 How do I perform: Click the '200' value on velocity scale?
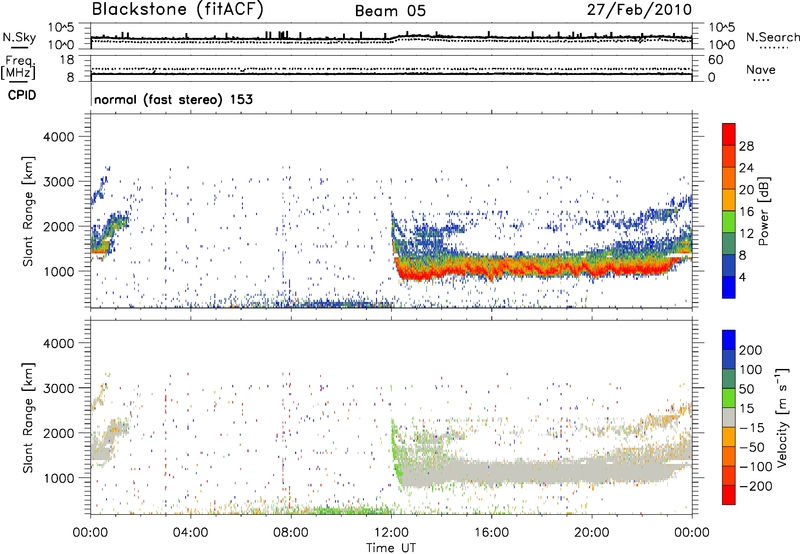point(751,350)
